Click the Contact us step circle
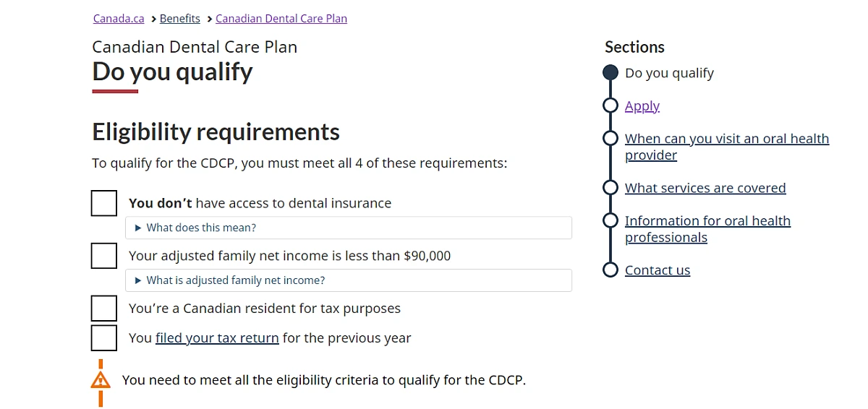 coord(610,270)
